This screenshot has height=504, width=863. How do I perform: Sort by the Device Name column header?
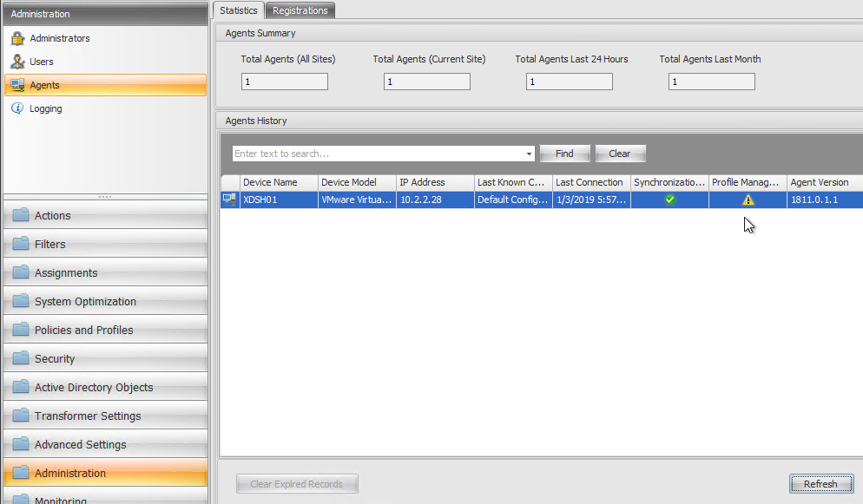(x=279, y=182)
